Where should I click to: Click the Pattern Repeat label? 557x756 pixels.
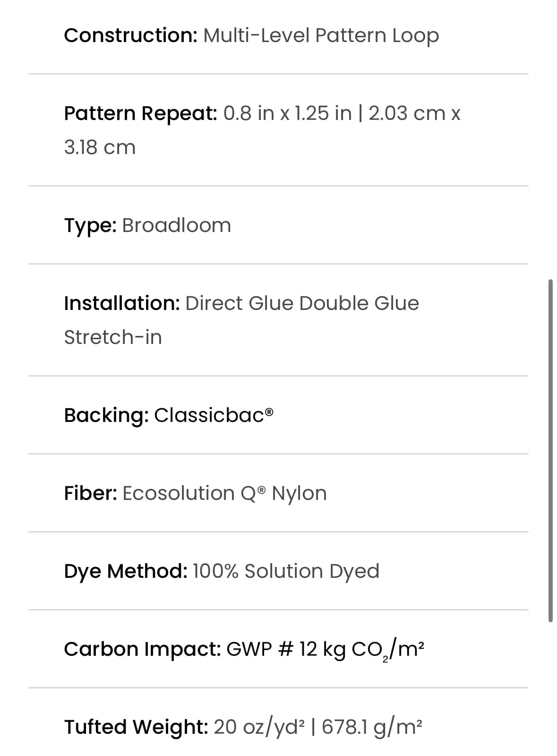[x=141, y=114]
